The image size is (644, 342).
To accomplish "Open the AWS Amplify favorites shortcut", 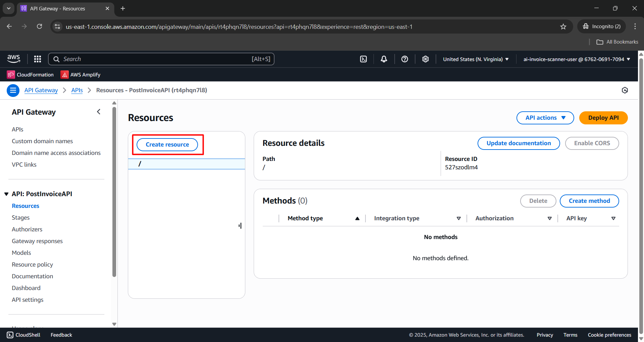I will 80,74.
